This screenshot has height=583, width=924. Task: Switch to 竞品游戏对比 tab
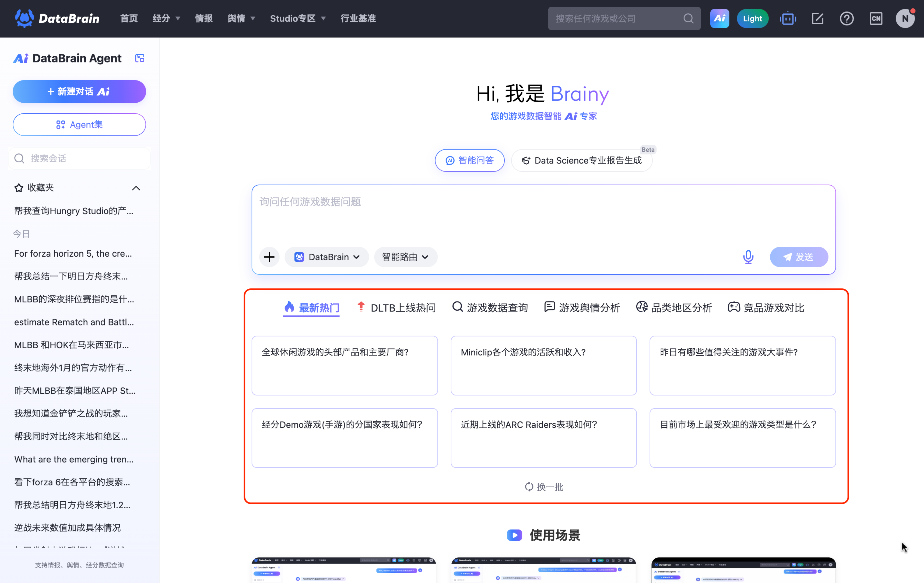click(x=766, y=307)
